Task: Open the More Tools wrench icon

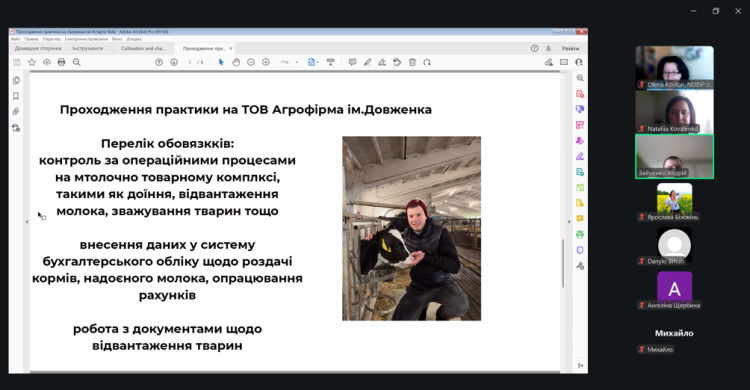Action: (580, 266)
